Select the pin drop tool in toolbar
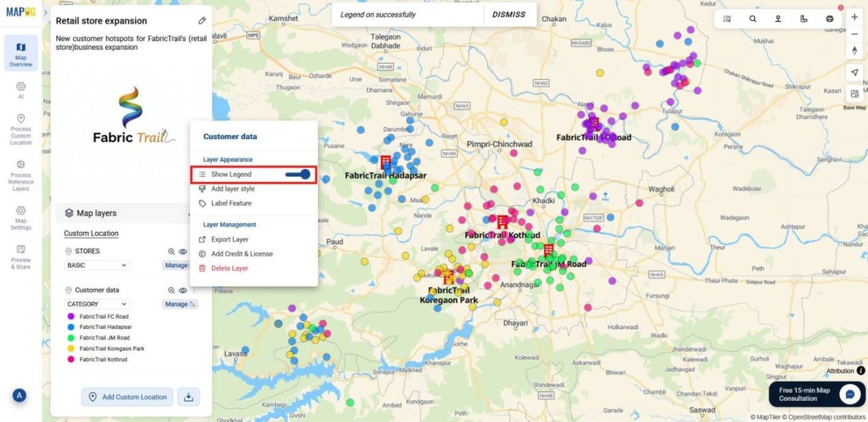The image size is (868, 422). (x=779, y=18)
